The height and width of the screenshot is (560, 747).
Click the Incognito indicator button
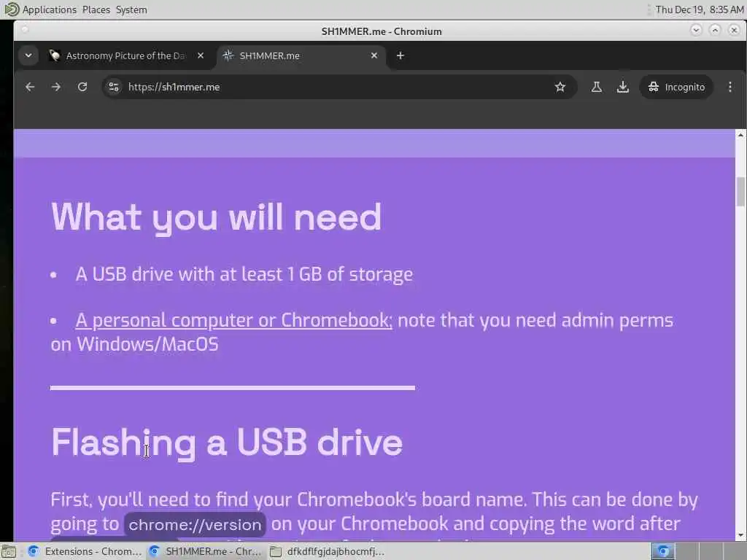tap(676, 87)
